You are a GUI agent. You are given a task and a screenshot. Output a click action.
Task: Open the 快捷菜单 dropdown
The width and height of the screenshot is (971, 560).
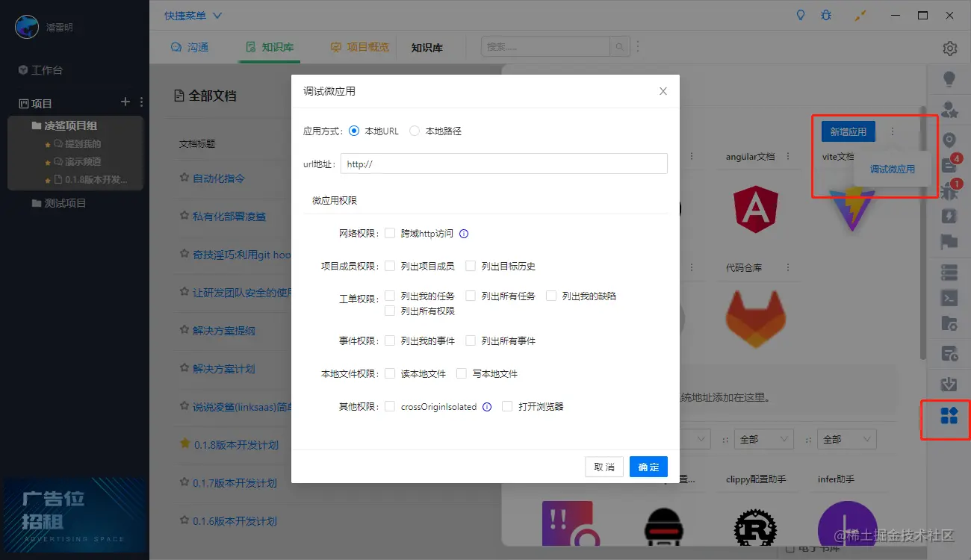pyautogui.click(x=193, y=16)
